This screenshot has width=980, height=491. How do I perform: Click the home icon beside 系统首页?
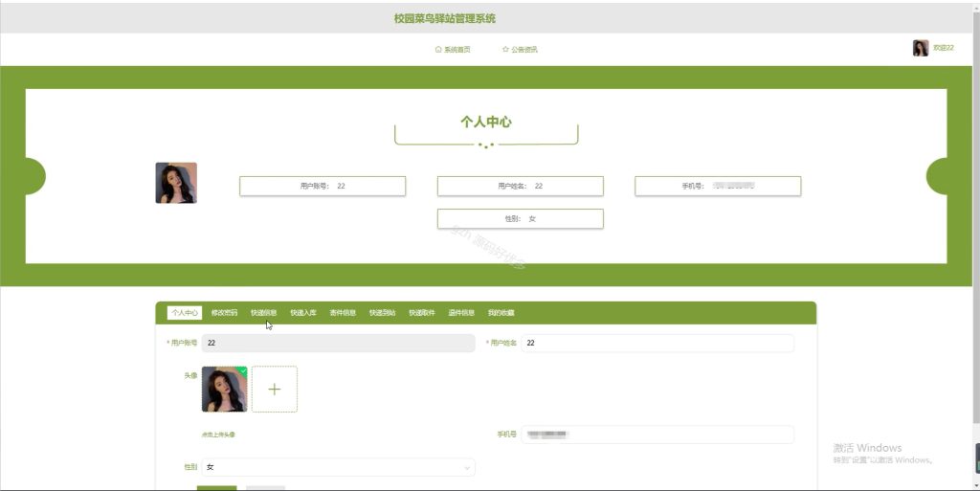(x=438, y=50)
